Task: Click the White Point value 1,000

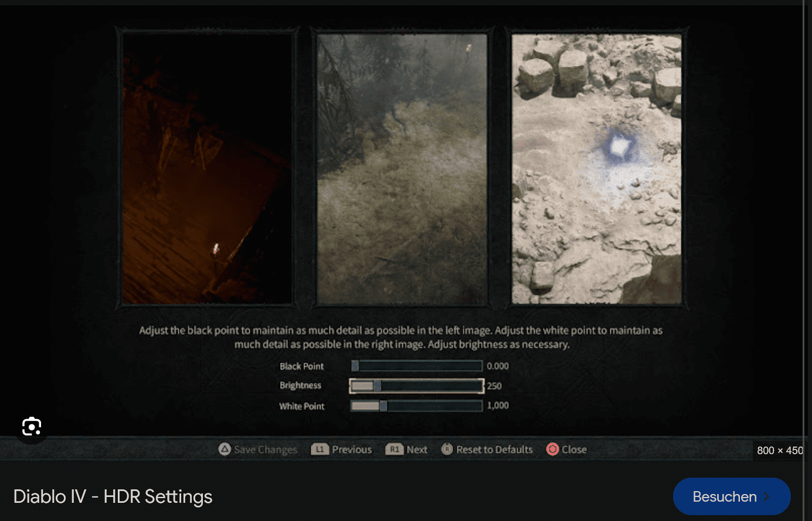Action: coord(498,406)
